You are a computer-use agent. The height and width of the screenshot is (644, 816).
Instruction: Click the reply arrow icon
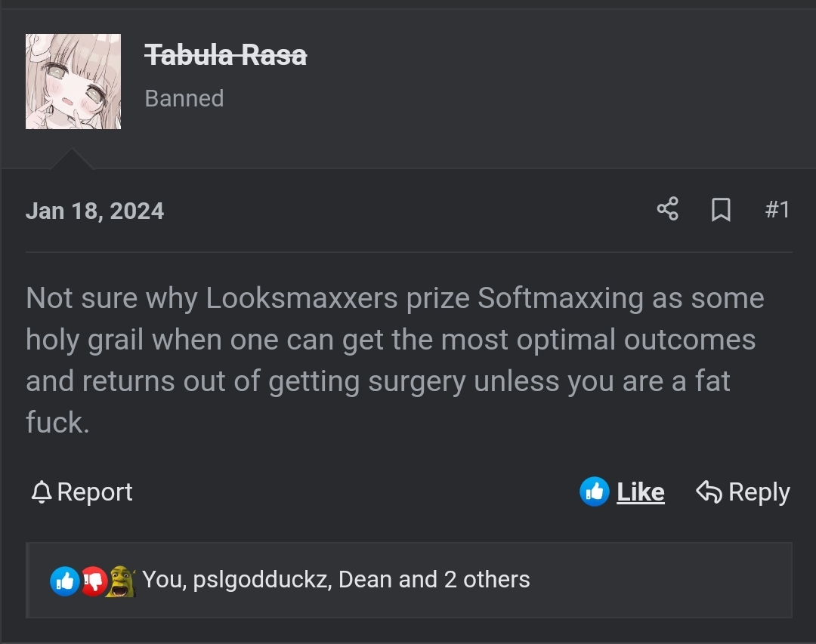click(706, 491)
